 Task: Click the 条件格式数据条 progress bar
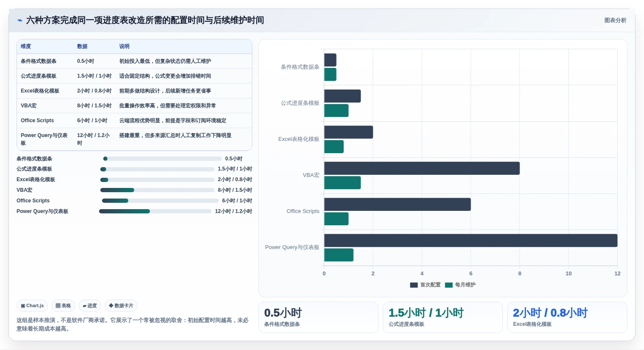click(162, 159)
